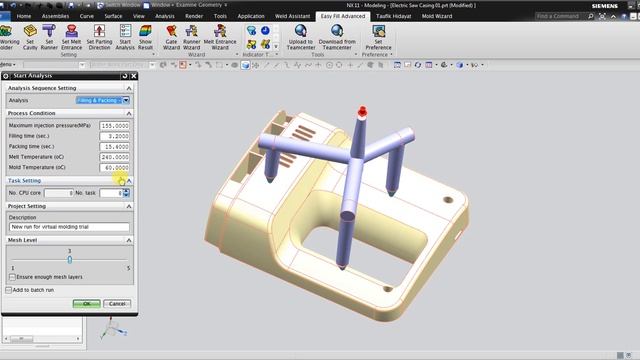The image size is (640, 360).
Task: Open the Window menu in the title bar
Action: click(x=162, y=5)
